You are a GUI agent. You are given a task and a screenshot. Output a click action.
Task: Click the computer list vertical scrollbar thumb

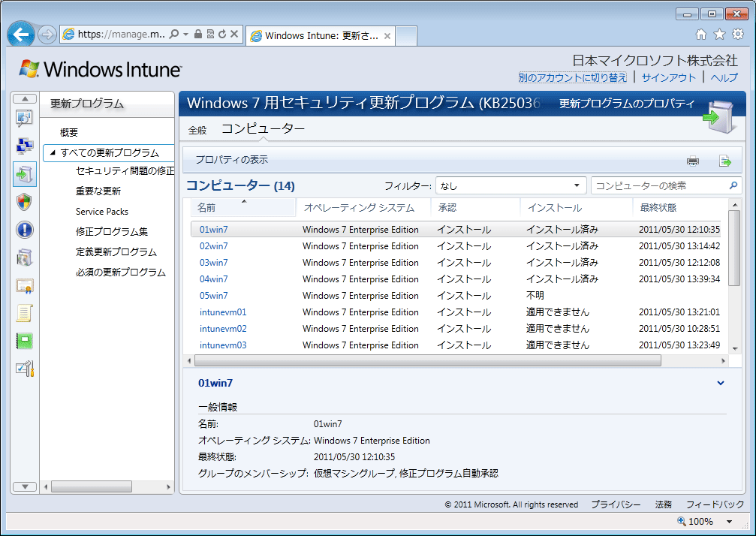pyautogui.click(x=734, y=248)
